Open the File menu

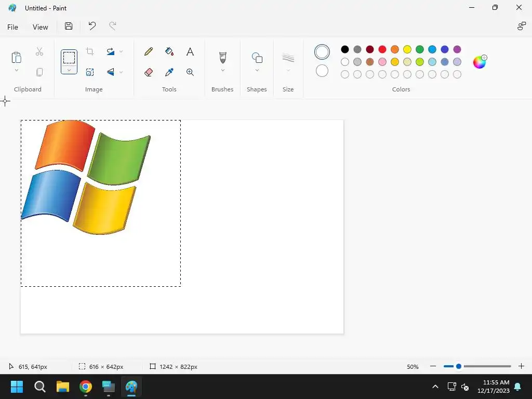pyautogui.click(x=12, y=27)
